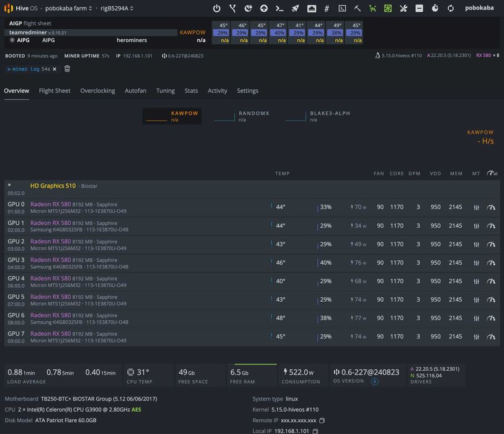Click the speedometer icon for GPU 1
The width and height of the screenshot is (504, 434).
491,226
